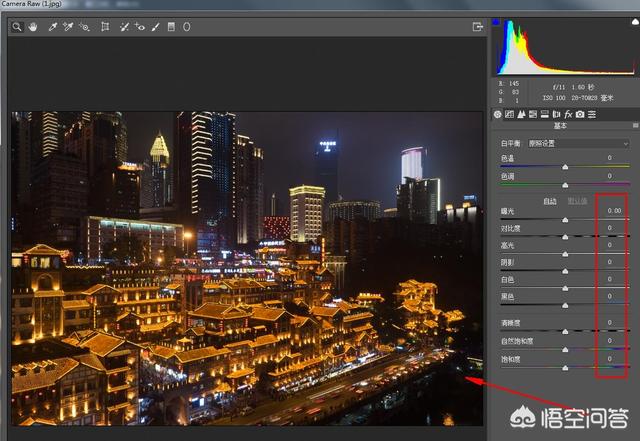Open the Effects fx panel tab
Viewport: 640px width, 441px height.
[x=568, y=114]
